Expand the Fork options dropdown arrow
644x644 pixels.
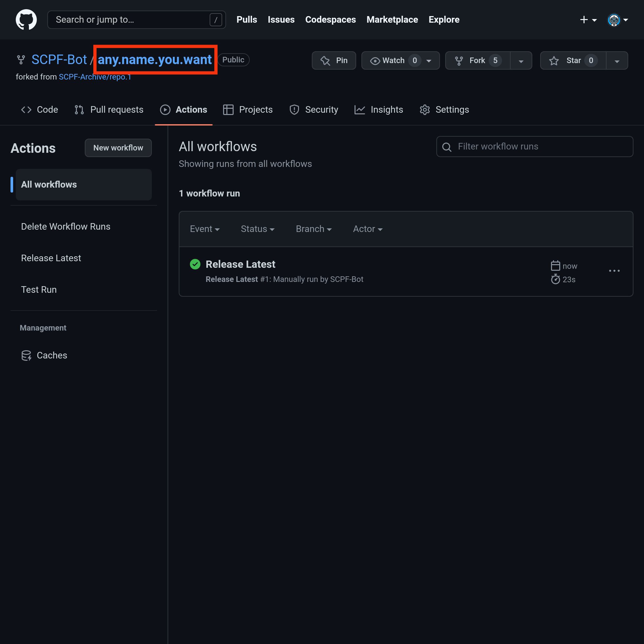521,61
